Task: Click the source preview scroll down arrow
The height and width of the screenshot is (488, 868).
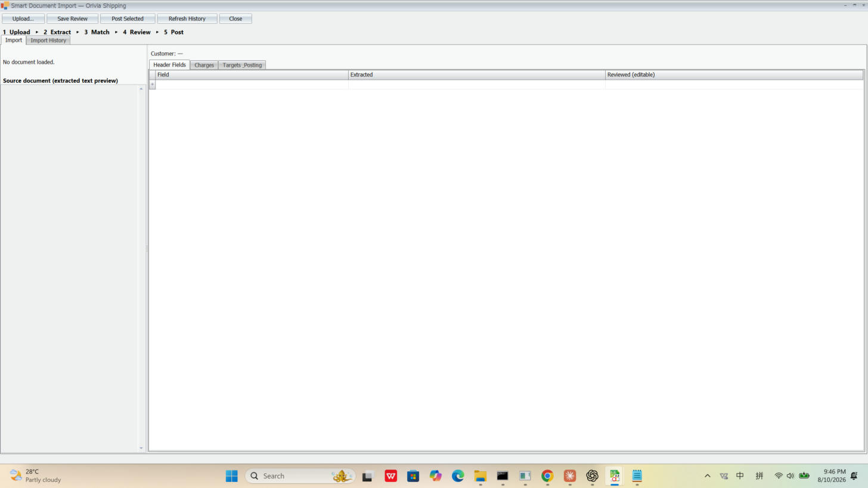Action: pos(141,448)
